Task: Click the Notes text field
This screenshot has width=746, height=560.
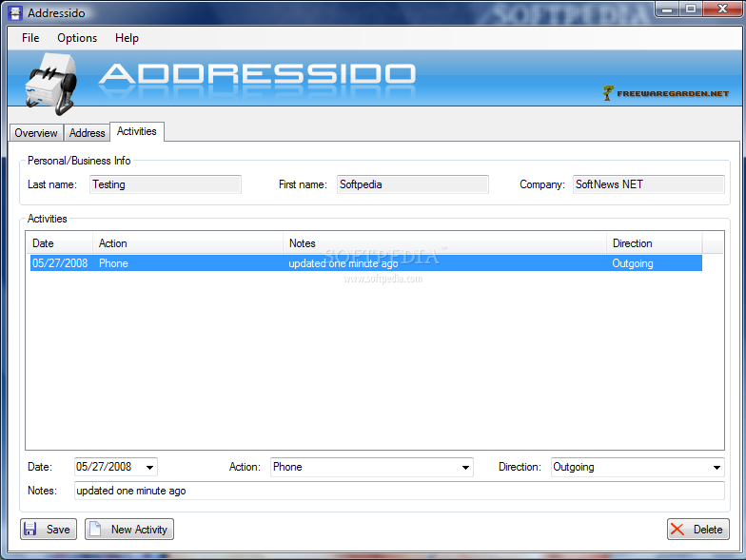Action: (400, 491)
